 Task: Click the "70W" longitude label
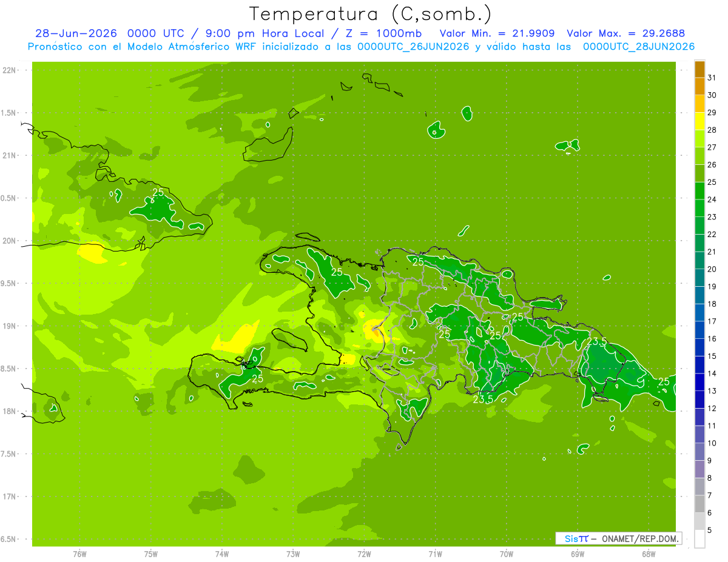tap(507, 554)
